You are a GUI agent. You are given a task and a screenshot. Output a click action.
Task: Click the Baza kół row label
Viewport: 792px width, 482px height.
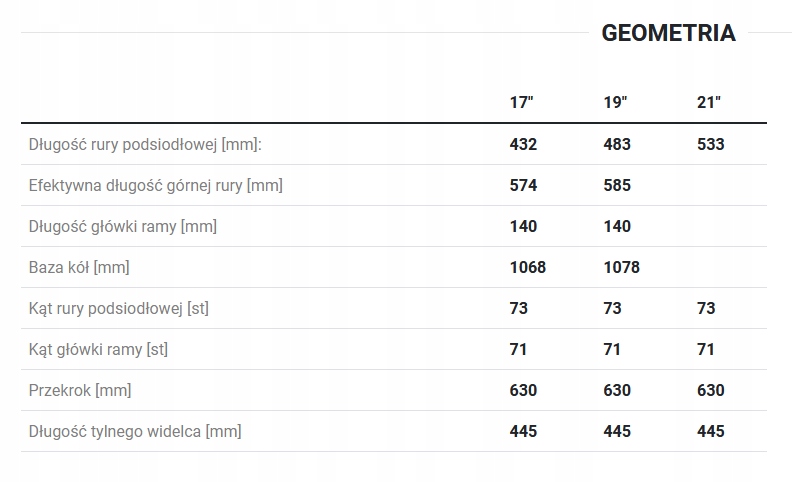click(79, 267)
